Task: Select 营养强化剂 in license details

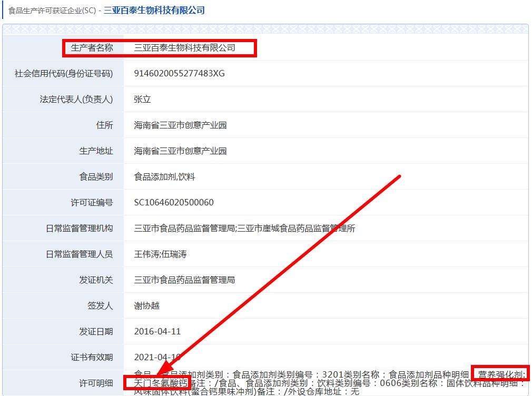Action: 499,374
